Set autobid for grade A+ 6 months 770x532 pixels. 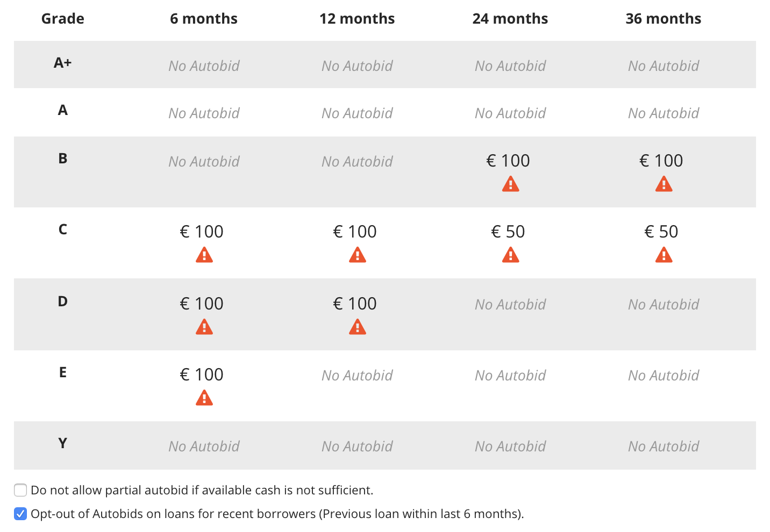coord(204,66)
